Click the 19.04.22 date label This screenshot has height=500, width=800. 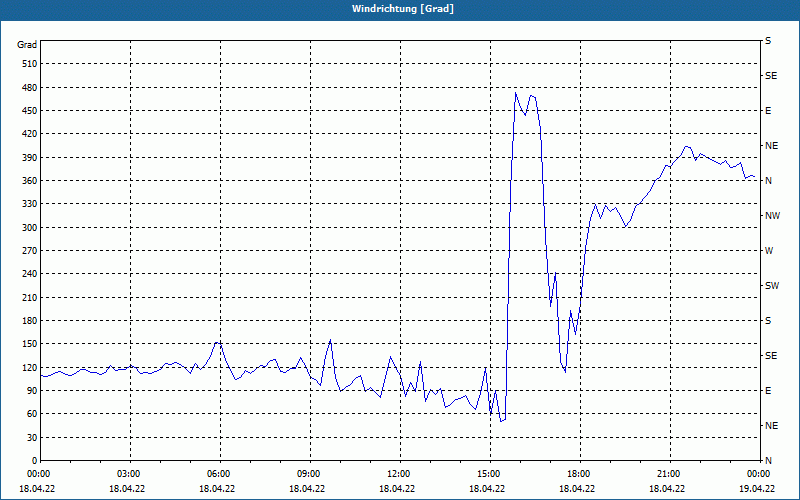tap(757, 488)
